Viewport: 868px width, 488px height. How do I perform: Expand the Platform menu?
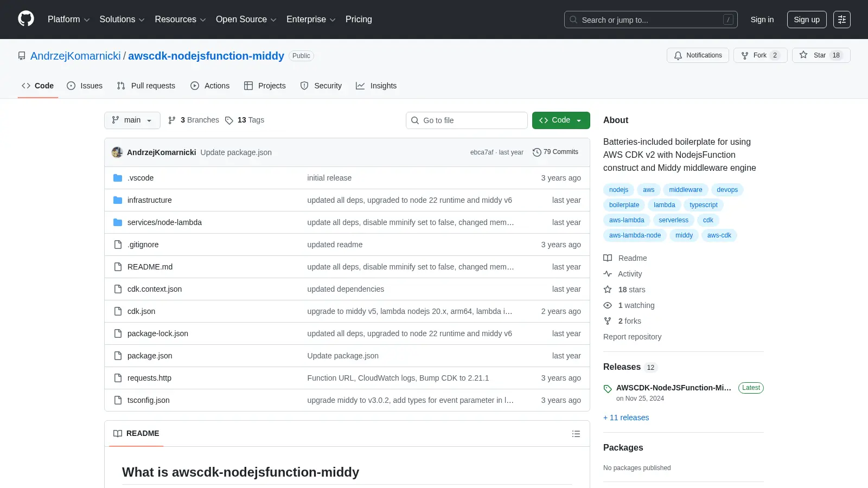[68, 20]
